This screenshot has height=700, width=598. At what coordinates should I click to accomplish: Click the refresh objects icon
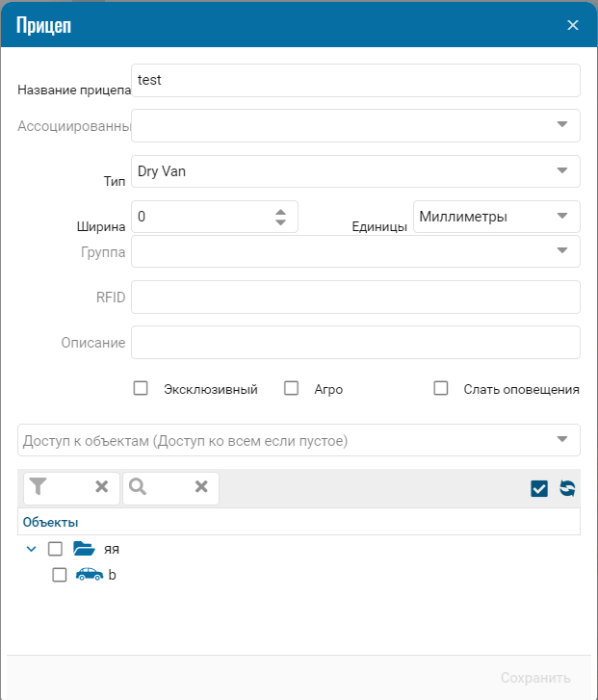click(x=567, y=488)
